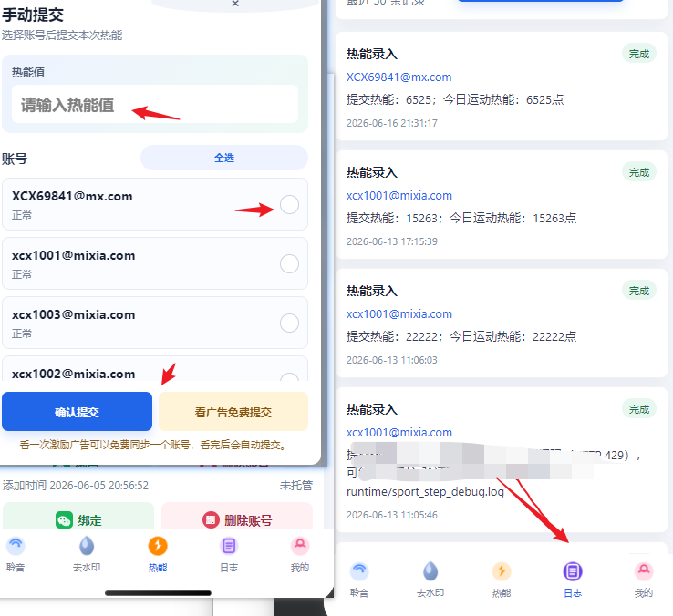Click the 全选 select-all button
The height and width of the screenshot is (616, 673).
click(x=224, y=158)
